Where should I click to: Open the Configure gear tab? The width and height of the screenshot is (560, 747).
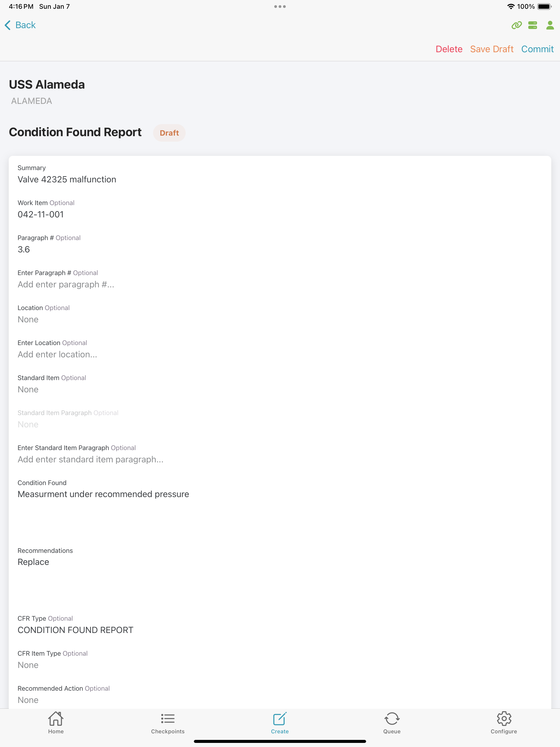coord(504,723)
